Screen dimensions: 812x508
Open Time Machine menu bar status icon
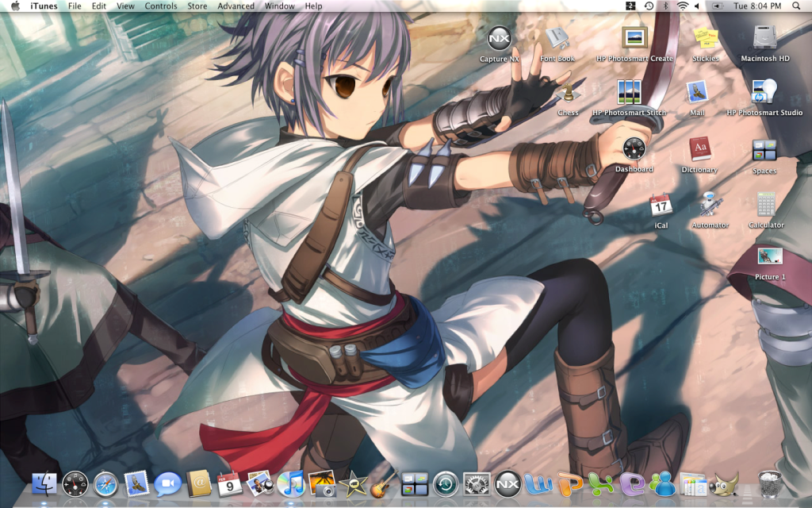(x=649, y=6)
